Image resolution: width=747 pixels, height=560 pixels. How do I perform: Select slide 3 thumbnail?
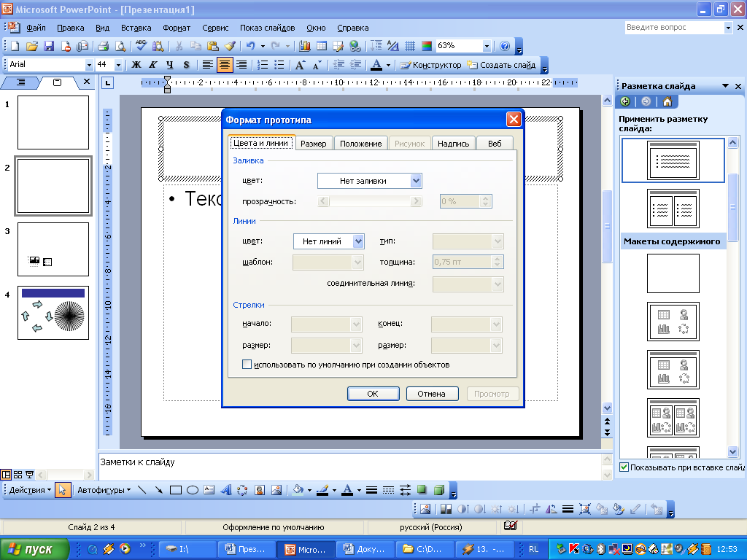[53, 249]
